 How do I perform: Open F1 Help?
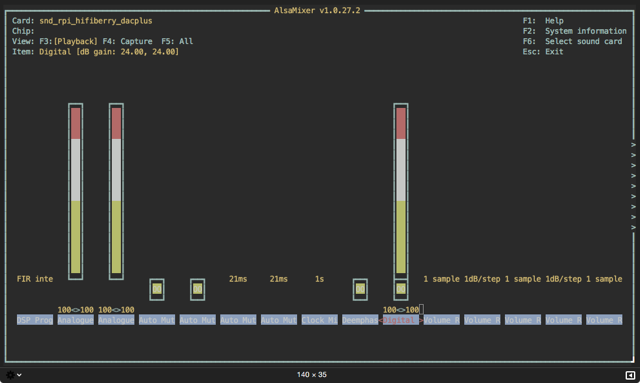(543, 21)
